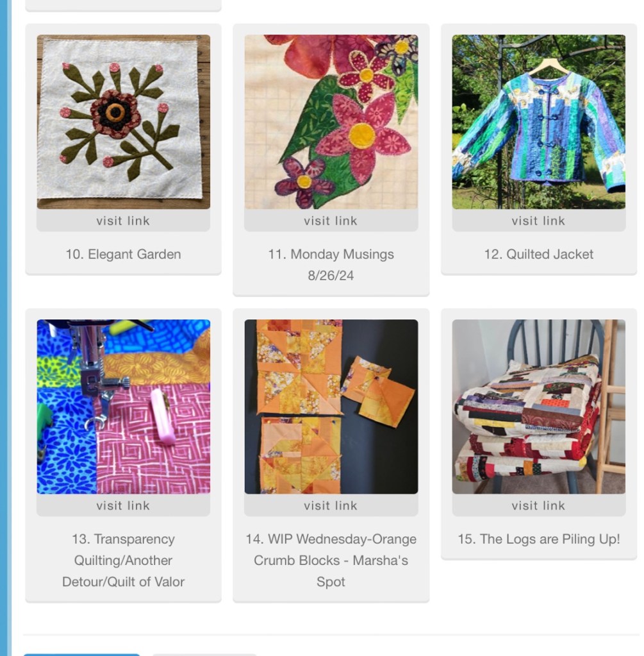Open '15. The Logs are Piling Up!' title

[x=539, y=539]
